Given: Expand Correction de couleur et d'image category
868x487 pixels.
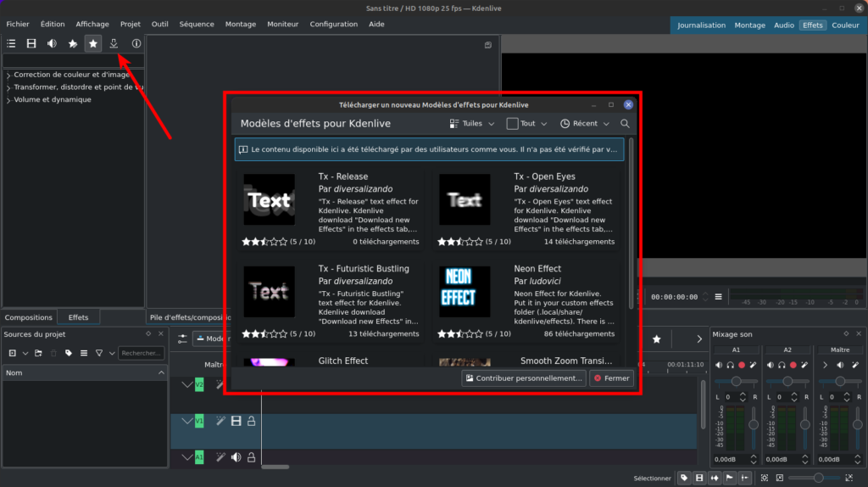Looking at the screenshot, I should point(8,75).
